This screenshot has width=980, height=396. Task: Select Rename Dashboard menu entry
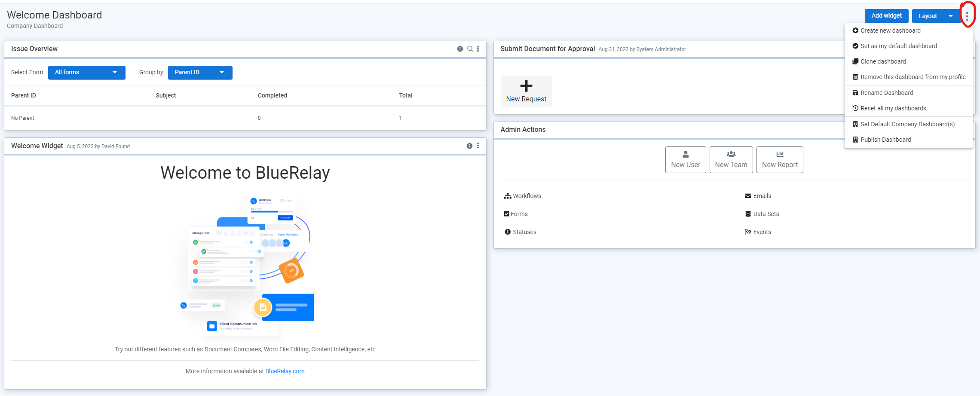tap(909, 93)
